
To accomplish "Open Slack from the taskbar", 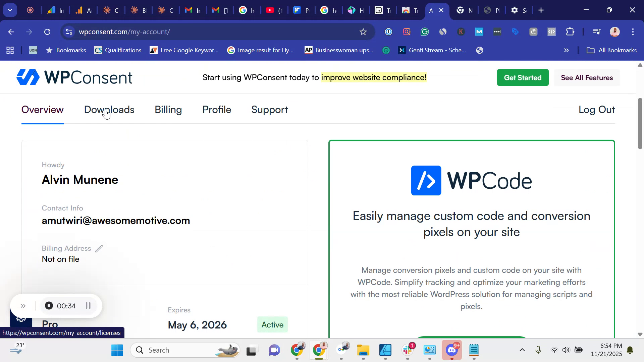I will 408,350.
